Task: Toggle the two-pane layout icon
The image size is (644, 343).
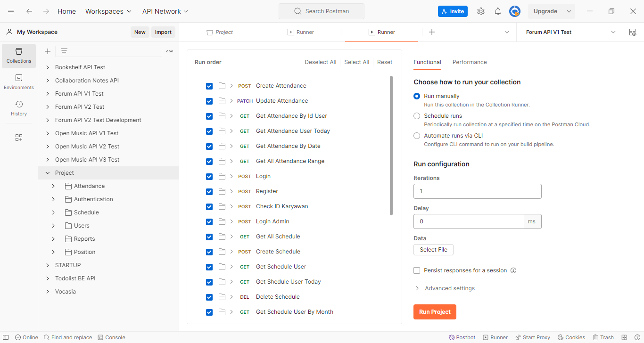Action: pyautogui.click(x=624, y=337)
